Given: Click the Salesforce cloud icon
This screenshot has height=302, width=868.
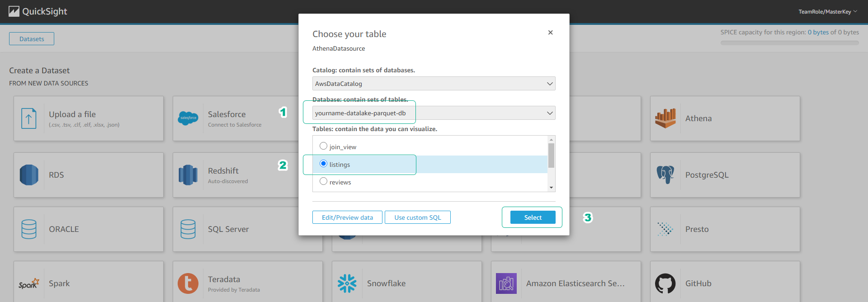Looking at the screenshot, I should [x=188, y=118].
